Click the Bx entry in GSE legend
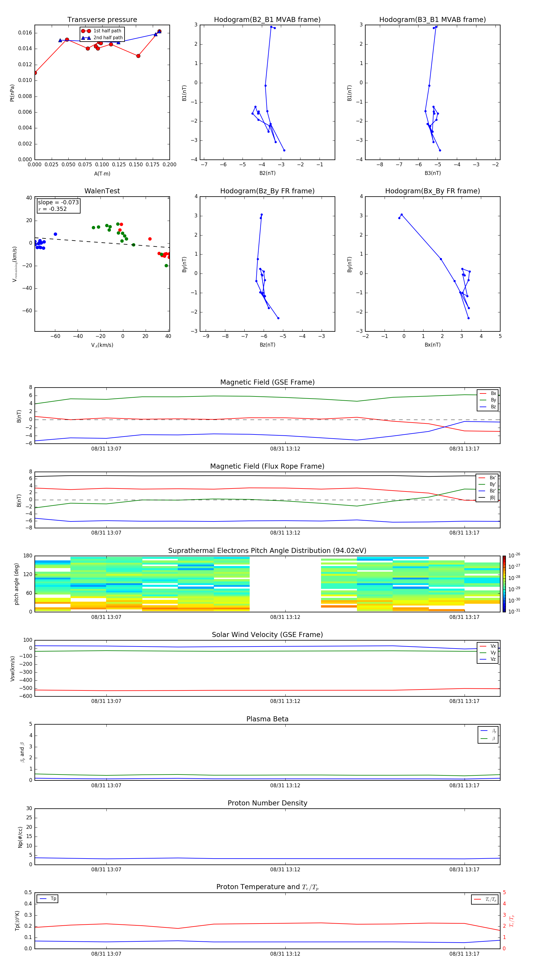The image size is (535, 980). [488, 393]
